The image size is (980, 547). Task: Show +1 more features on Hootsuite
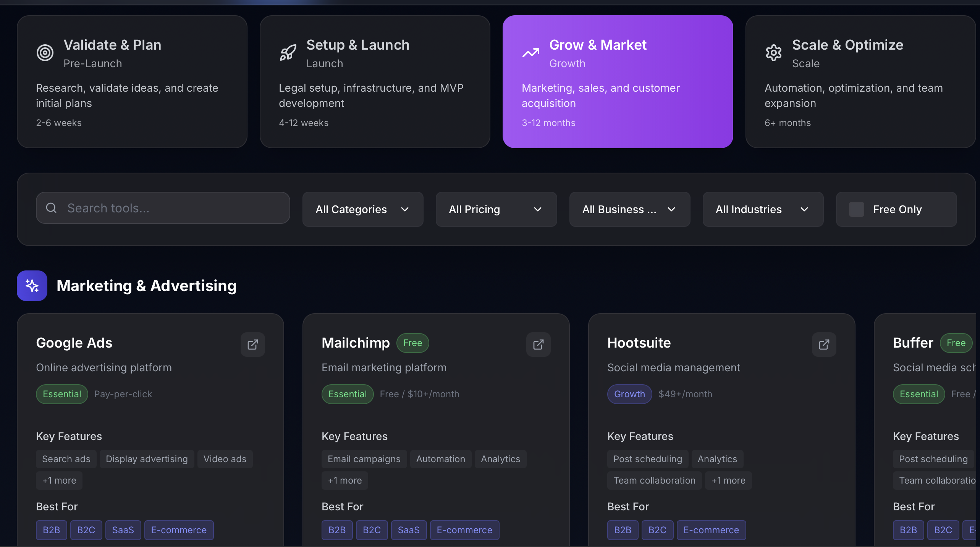(x=728, y=481)
